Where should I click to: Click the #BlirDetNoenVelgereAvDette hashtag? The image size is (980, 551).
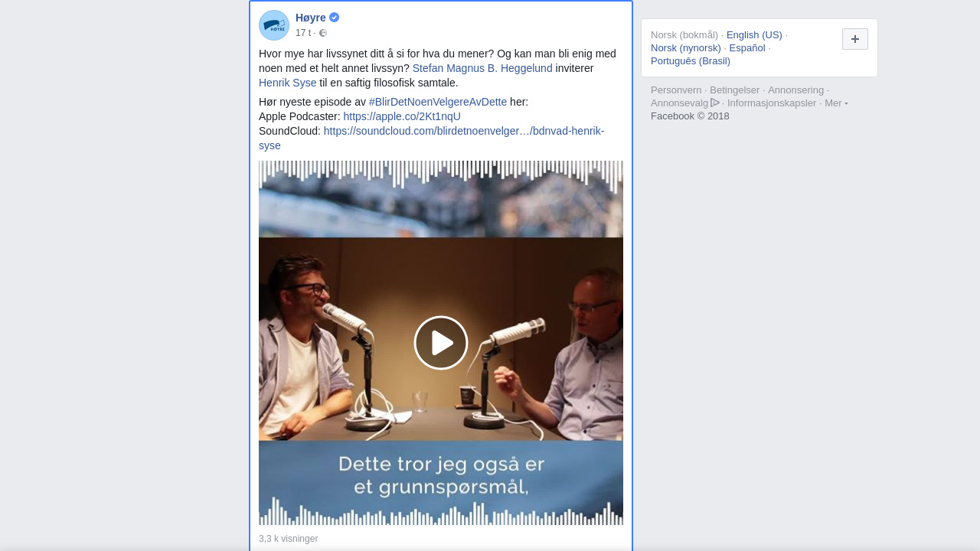tap(438, 102)
